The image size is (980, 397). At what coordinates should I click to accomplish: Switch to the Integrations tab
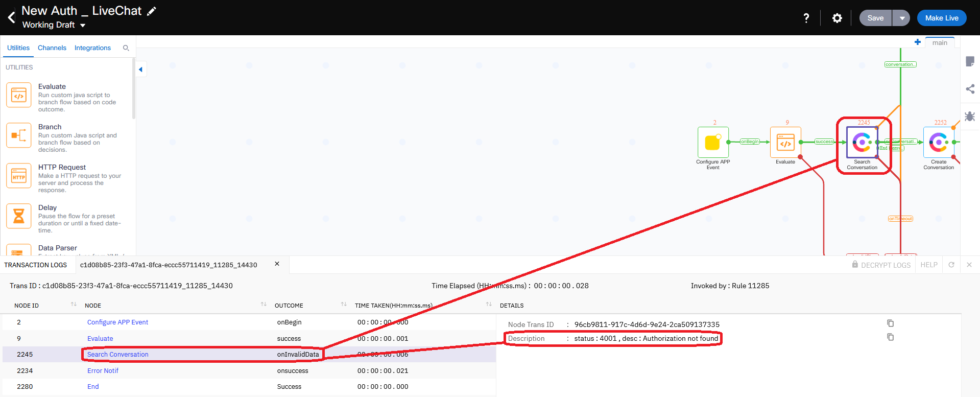pos(92,48)
